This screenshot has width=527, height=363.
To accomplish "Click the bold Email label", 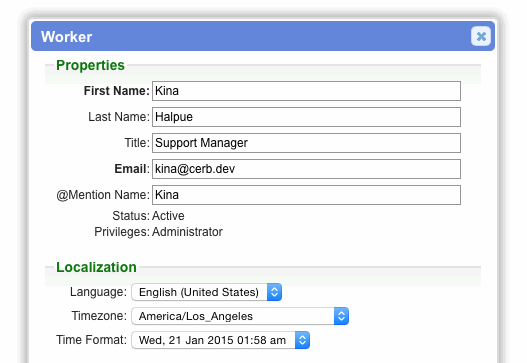I will [x=132, y=169].
